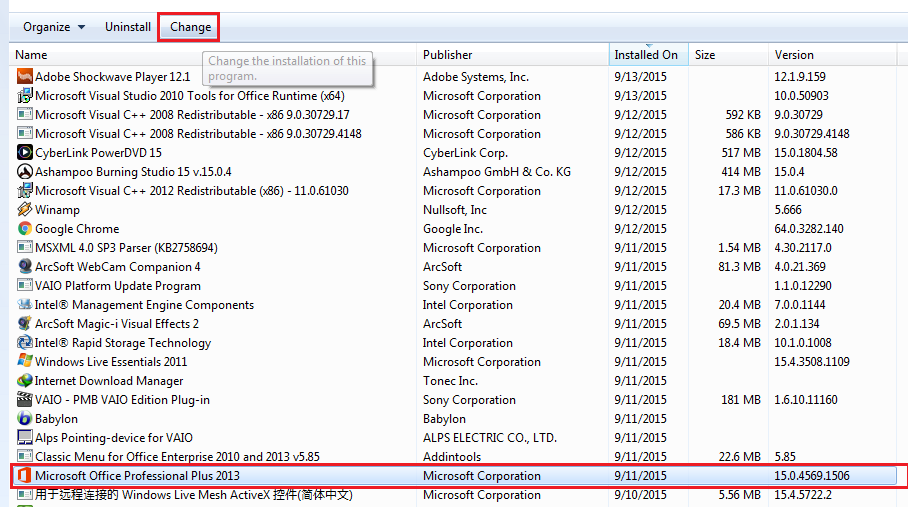Click the Classic Menu for Office Enterprise icon

point(24,457)
